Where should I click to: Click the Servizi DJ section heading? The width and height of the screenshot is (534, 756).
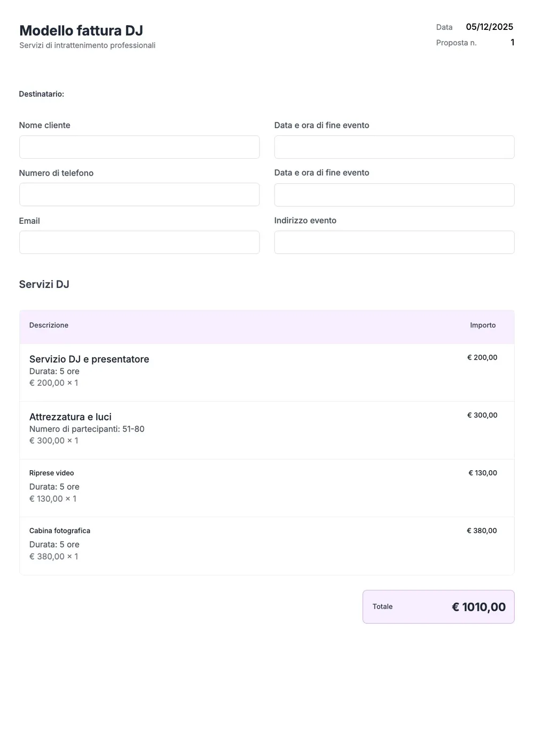(44, 284)
